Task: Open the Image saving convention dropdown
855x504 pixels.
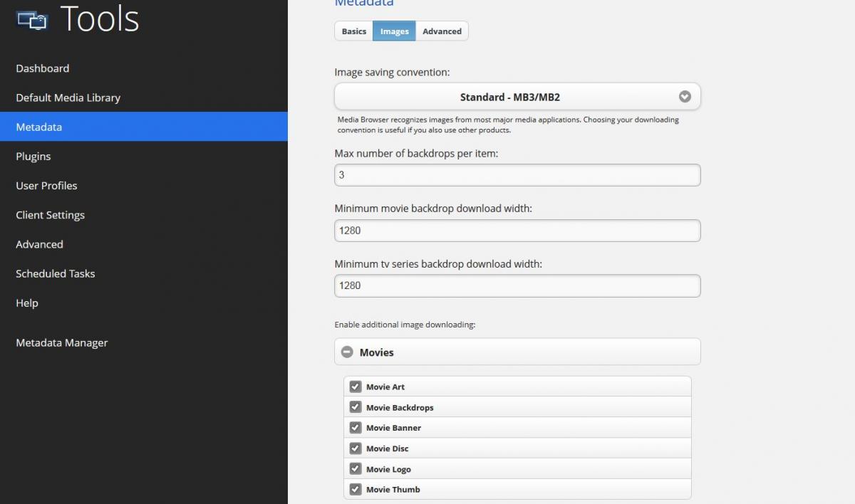Action: [x=517, y=97]
